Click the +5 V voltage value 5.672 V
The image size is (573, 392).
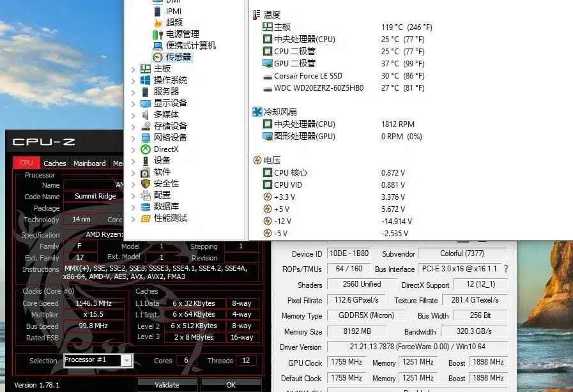click(x=393, y=209)
